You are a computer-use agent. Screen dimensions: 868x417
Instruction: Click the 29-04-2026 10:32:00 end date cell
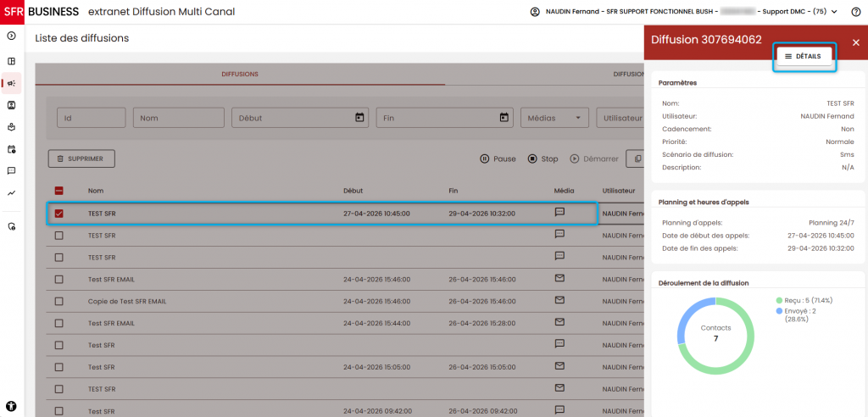click(x=481, y=214)
